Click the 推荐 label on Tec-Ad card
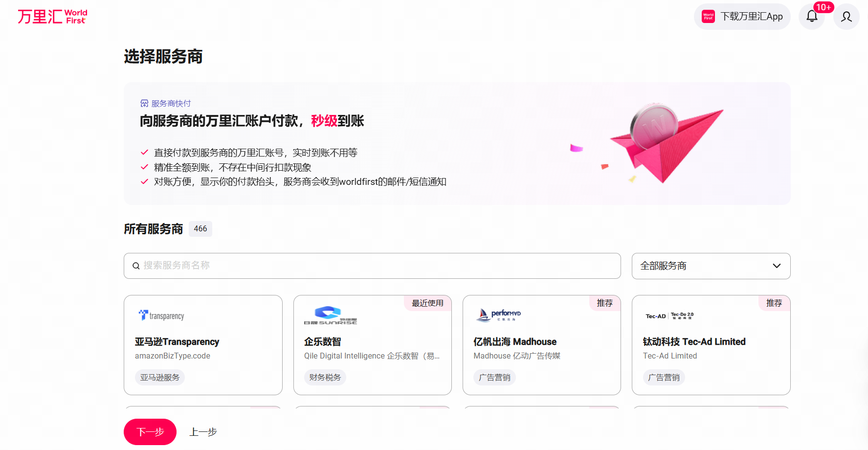The height and width of the screenshot is (450, 868). (774, 303)
